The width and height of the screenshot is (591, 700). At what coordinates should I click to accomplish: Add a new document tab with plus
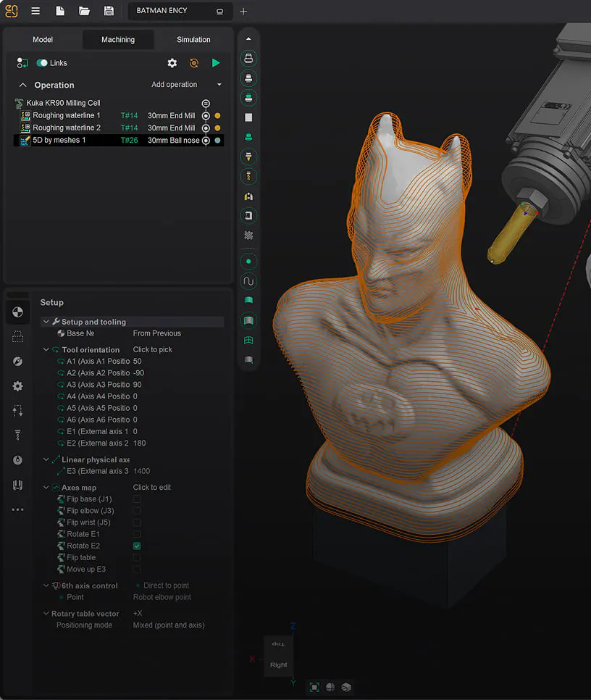pos(243,12)
